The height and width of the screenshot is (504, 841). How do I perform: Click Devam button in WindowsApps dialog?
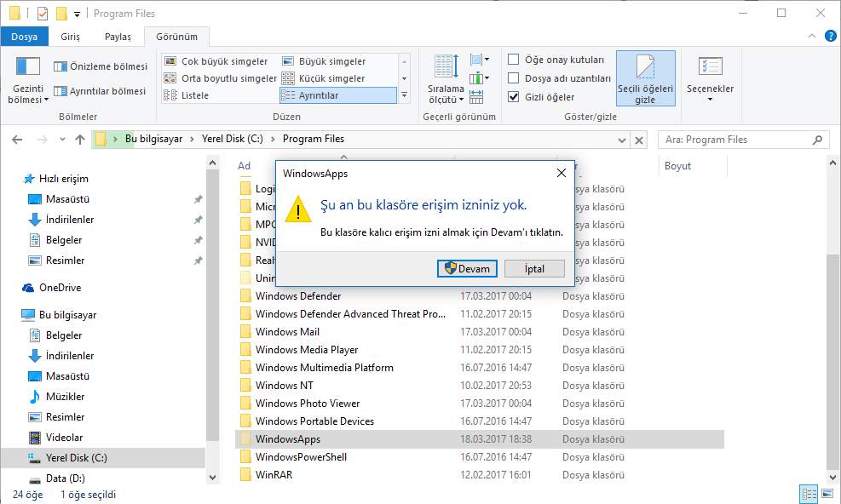point(467,269)
